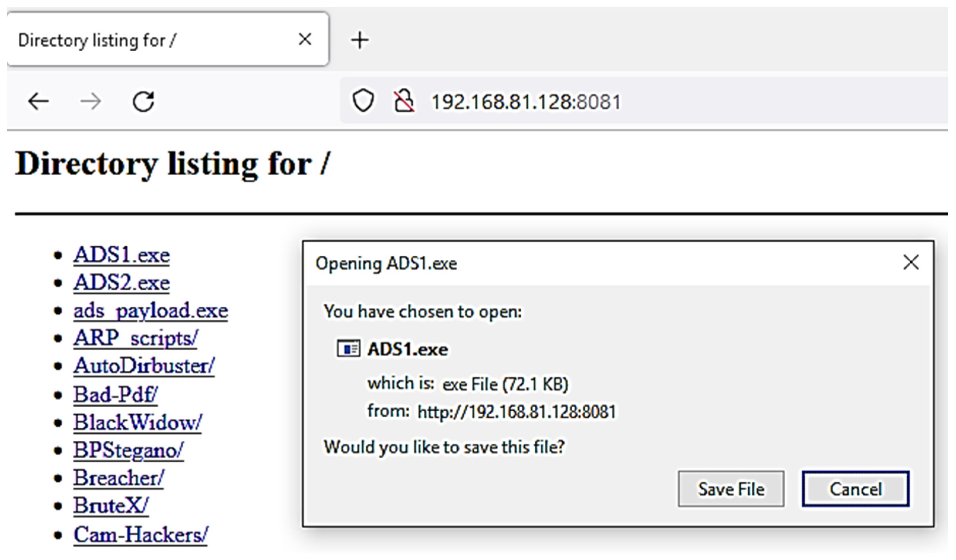The image size is (956, 560).
Task: Click the address bar URL field
Action: click(x=607, y=102)
